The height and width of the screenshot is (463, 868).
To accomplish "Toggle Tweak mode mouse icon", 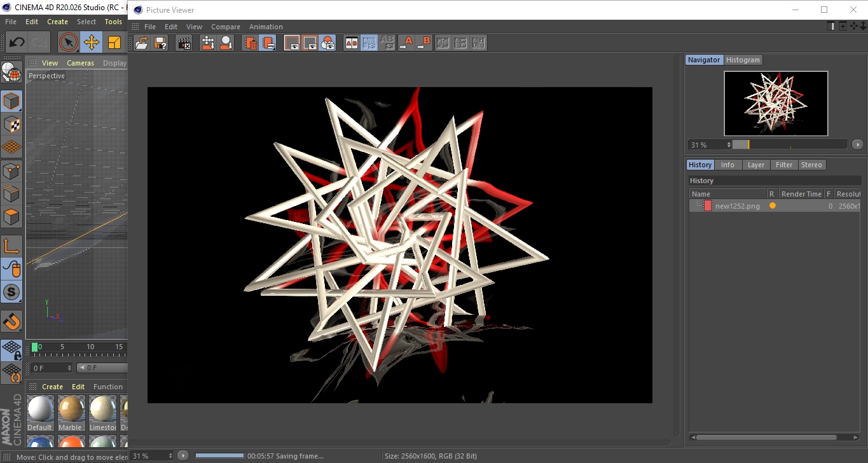I will [x=11, y=269].
